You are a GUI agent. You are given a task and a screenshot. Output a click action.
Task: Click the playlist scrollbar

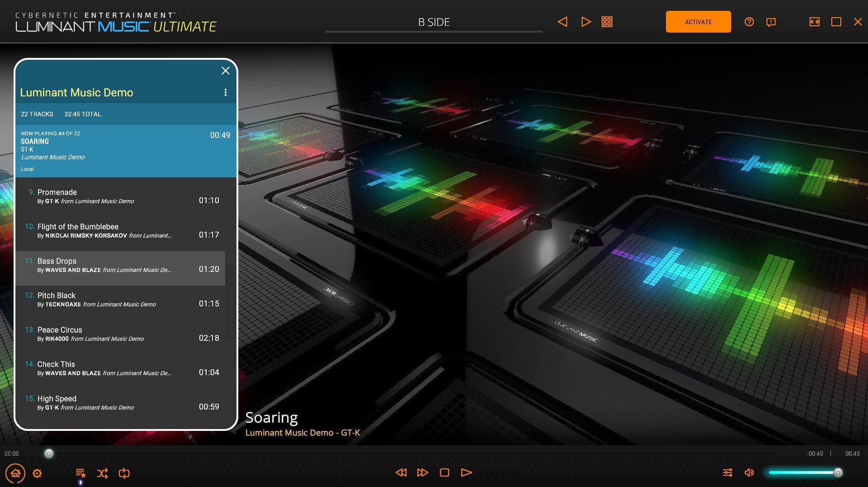pyautogui.click(x=230, y=301)
